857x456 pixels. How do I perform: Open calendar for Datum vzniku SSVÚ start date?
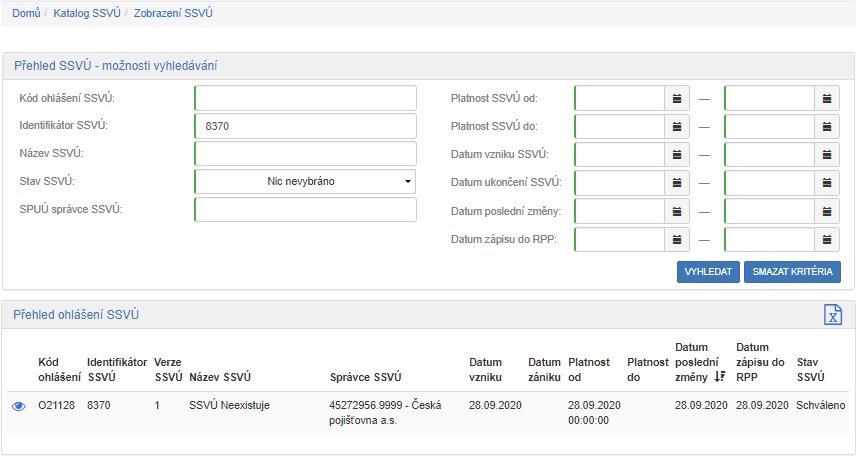pyautogui.click(x=677, y=155)
